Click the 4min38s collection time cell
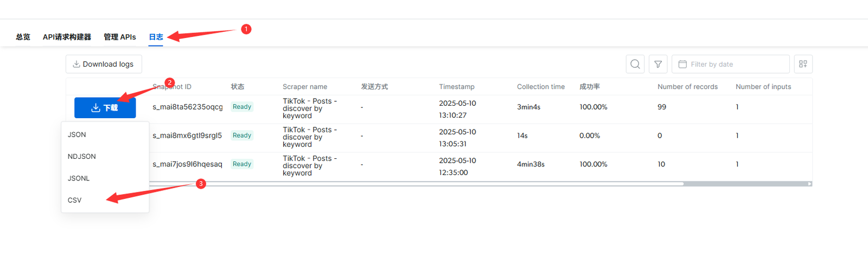This screenshot has width=868, height=277. tap(531, 164)
